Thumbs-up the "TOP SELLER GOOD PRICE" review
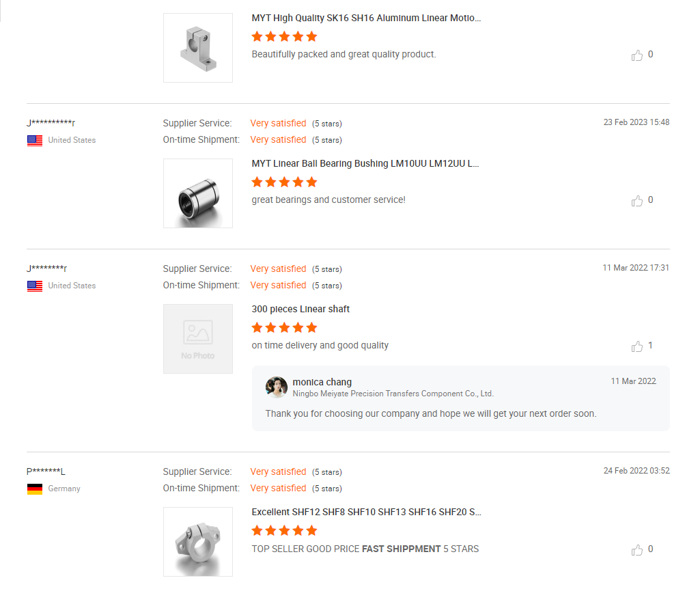Image resolution: width=700 pixels, height=589 pixels. click(x=637, y=550)
